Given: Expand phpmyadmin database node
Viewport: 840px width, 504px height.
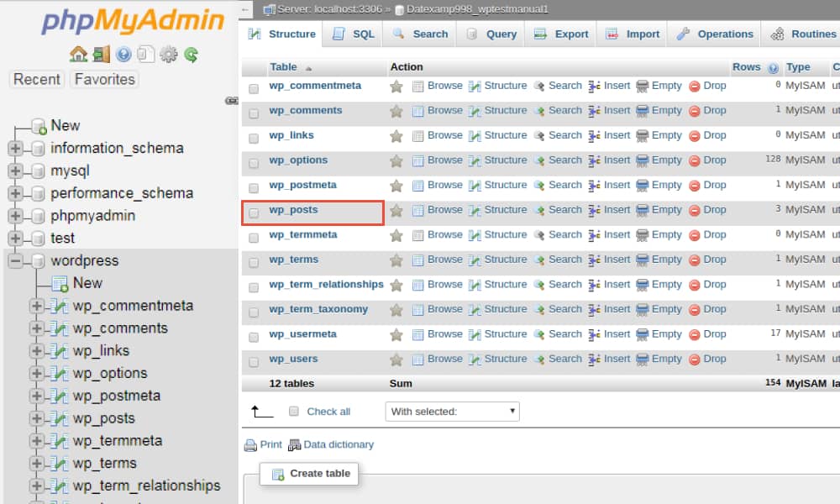Looking at the screenshot, I should (x=15, y=216).
